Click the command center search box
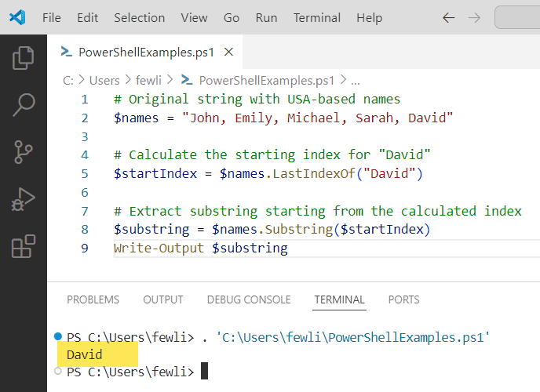Screen dimensions: 540x392 (x=517, y=17)
